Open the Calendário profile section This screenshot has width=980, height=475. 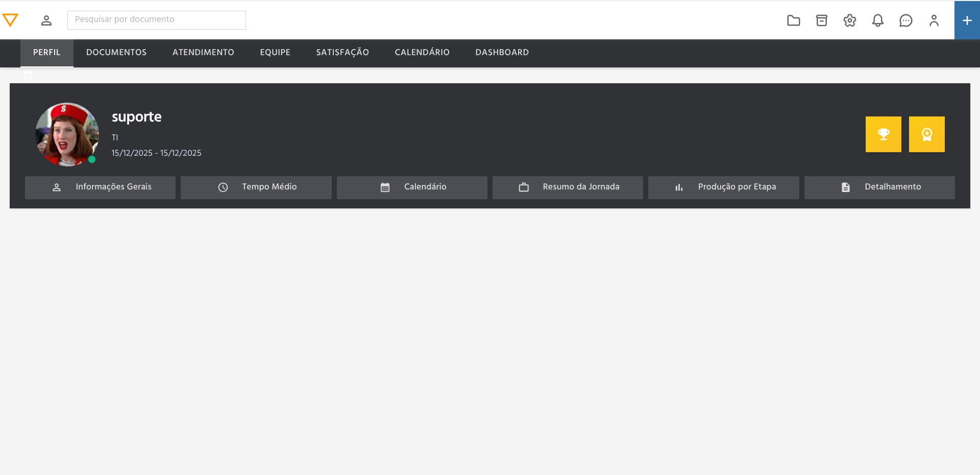pyautogui.click(x=412, y=187)
